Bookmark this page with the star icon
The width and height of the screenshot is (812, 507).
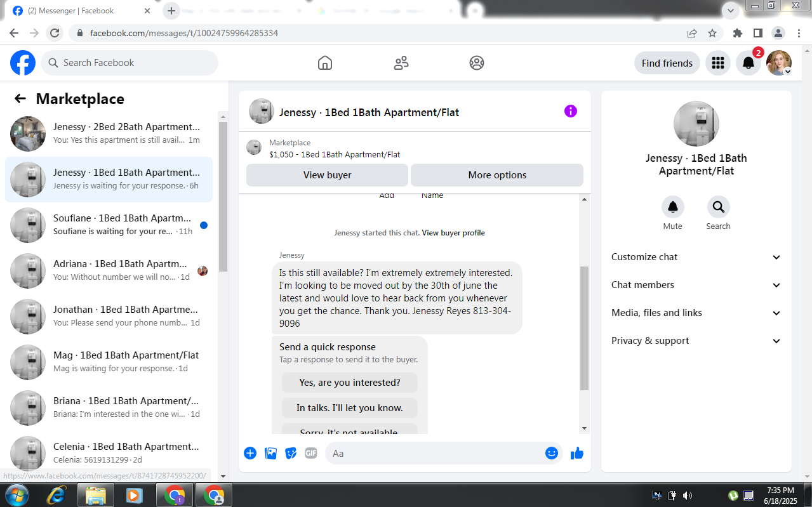[712, 33]
